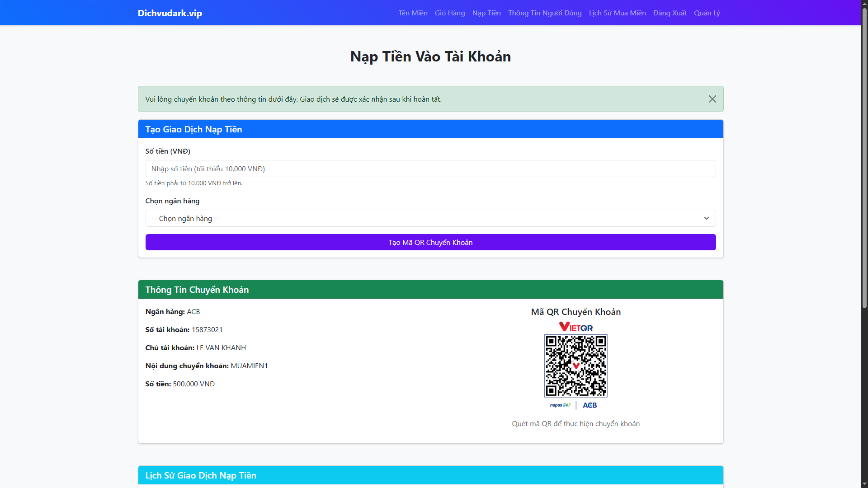Click Đăng Xuất to log out
Viewport: 868px width, 488px height.
point(670,13)
